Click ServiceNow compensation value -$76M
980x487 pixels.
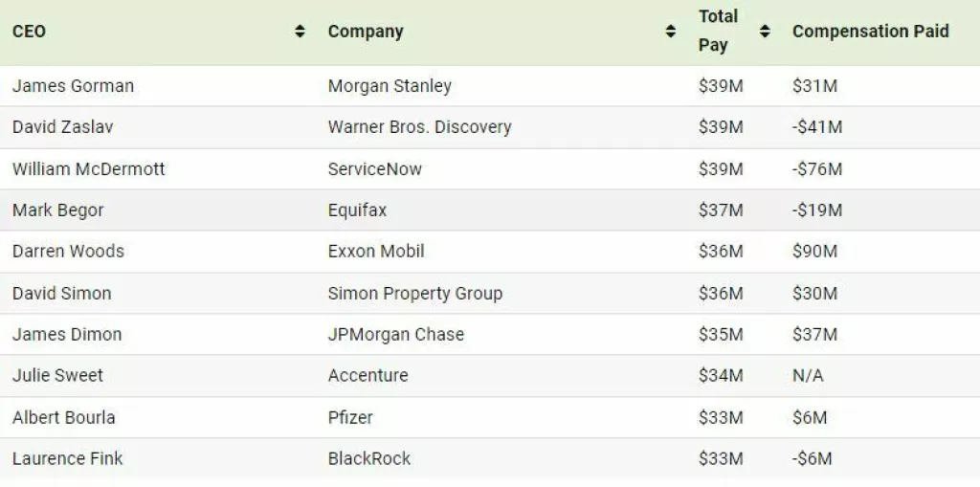tap(817, 169)
